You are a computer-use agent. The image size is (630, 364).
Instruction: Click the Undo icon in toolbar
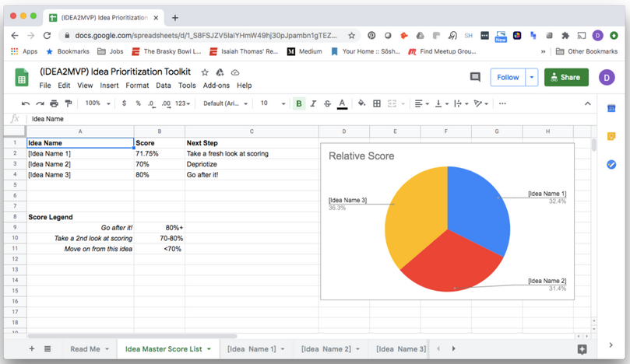(x=26, y=103)
